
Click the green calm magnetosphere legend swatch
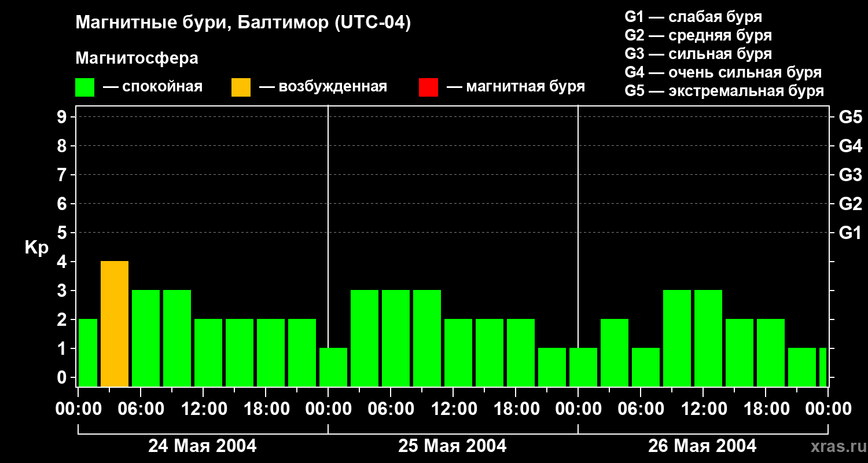85,87
